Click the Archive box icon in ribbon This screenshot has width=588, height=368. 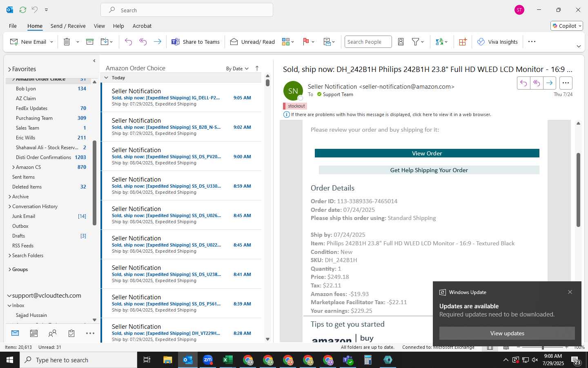click(90, 42)
